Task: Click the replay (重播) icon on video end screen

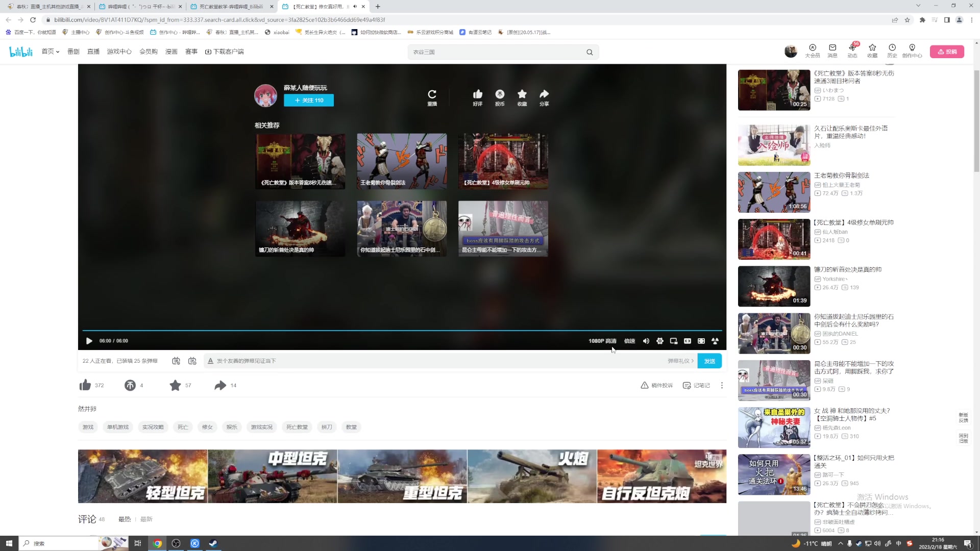Action: tap(432, 94)
